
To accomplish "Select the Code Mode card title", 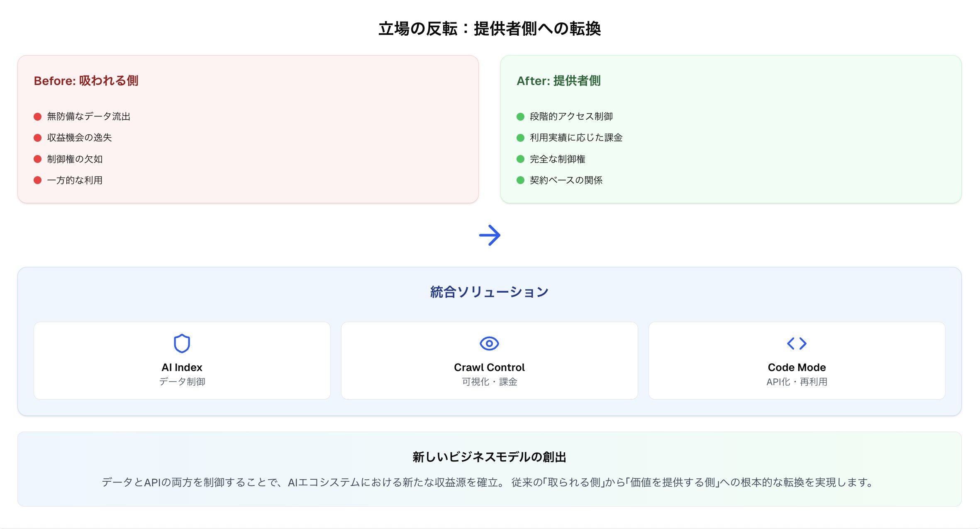I will click(x=797, y=367).
